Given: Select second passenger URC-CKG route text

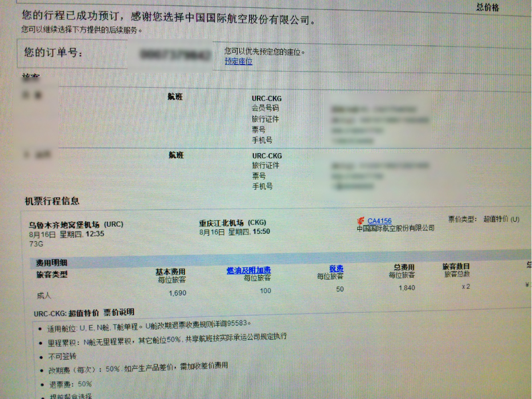Looking at the screenshot, I should (267, 156).
